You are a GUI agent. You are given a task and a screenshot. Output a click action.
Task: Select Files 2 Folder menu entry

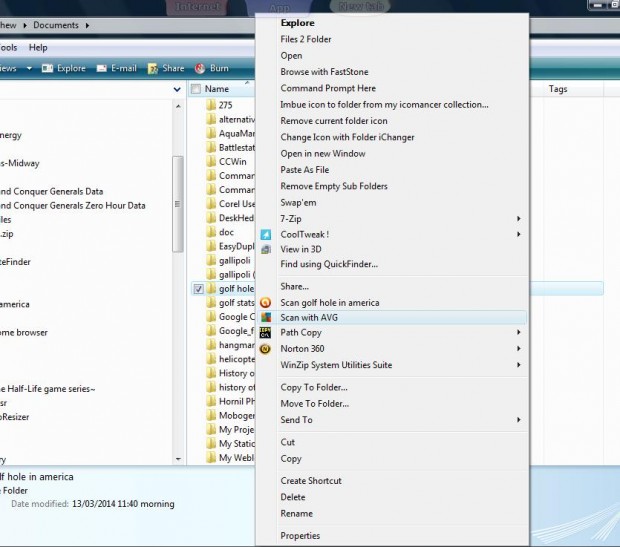pos(306,39)
